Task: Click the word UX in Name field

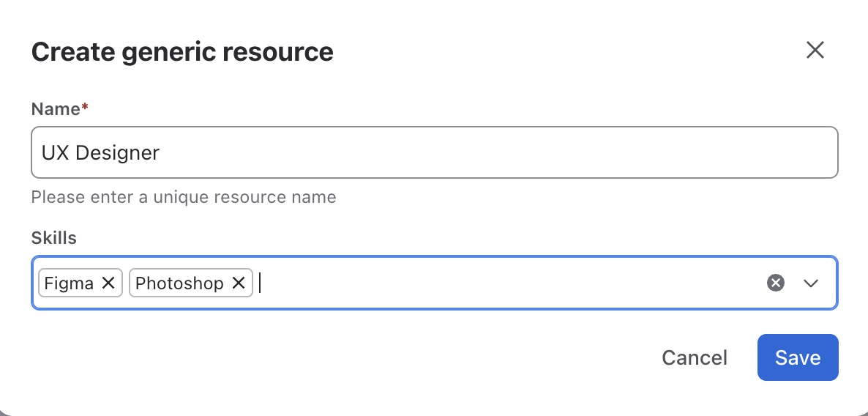Action: click(x=56, y=153)
